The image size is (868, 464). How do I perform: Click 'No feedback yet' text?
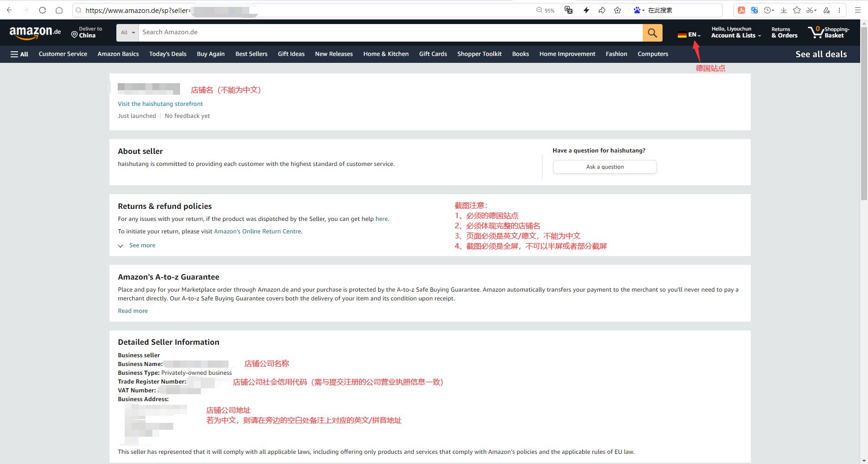coord(187,116)
